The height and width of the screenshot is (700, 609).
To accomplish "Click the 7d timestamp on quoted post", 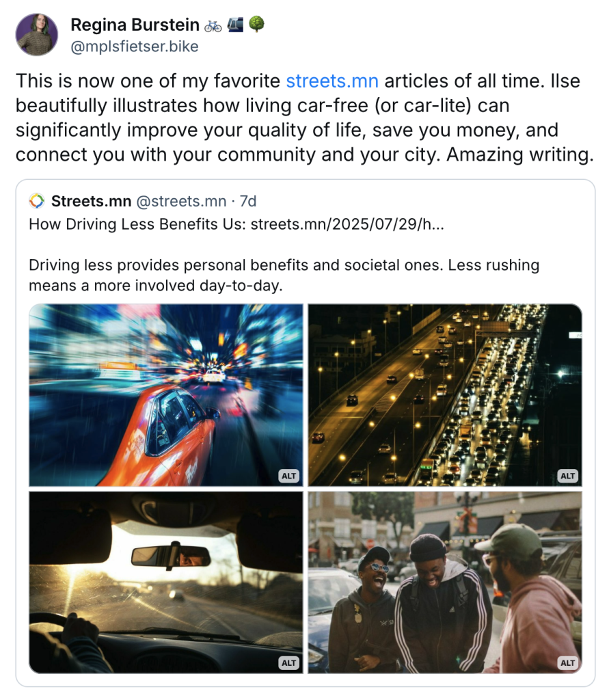I will 248,202.
